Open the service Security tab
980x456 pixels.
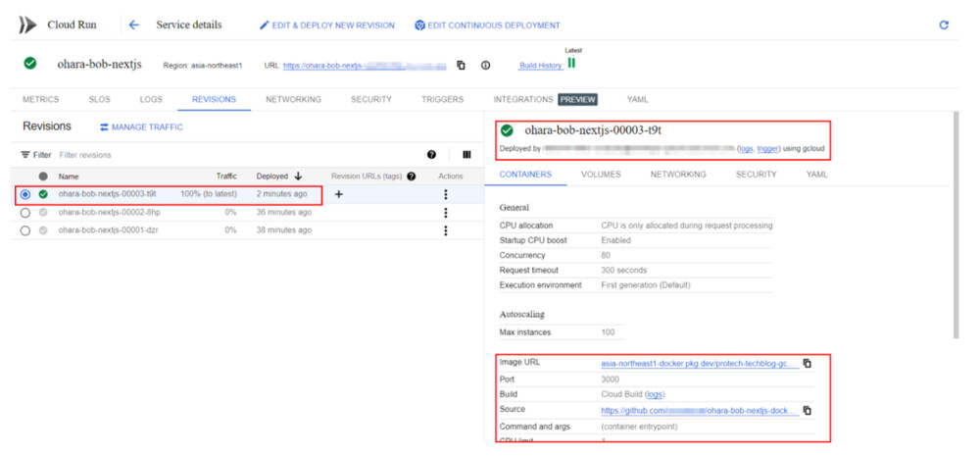[371, 99]
